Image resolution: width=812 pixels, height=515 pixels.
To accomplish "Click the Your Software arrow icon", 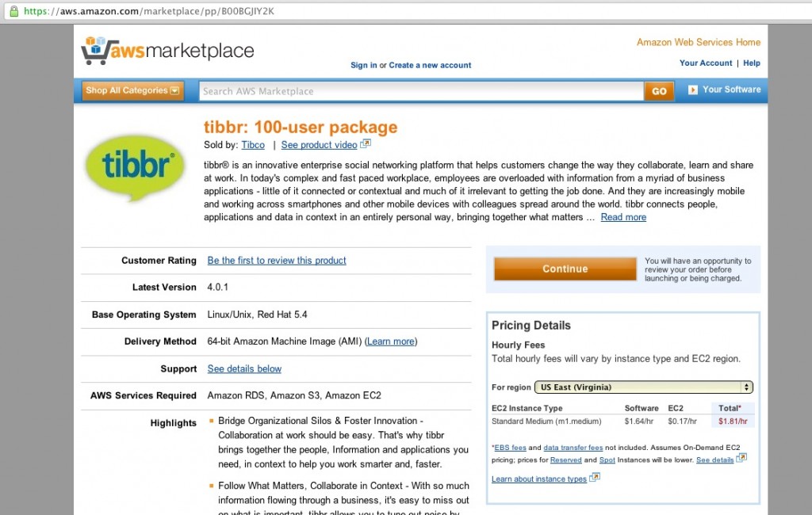I will 692,90.
